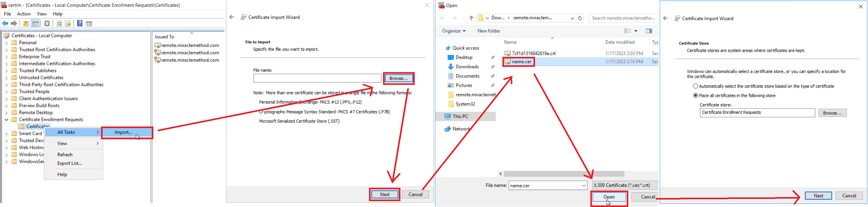Screen dimensions: 868x207
Task: Click Browse next to the File name field
Action: tap(398, 79)
